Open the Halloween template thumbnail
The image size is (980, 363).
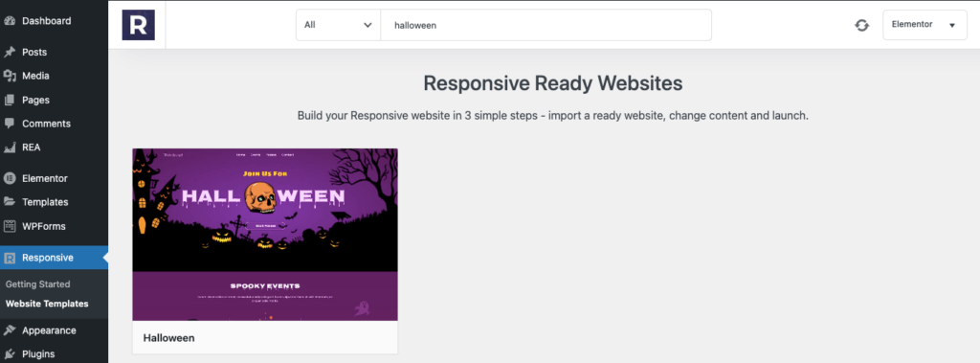265,235
